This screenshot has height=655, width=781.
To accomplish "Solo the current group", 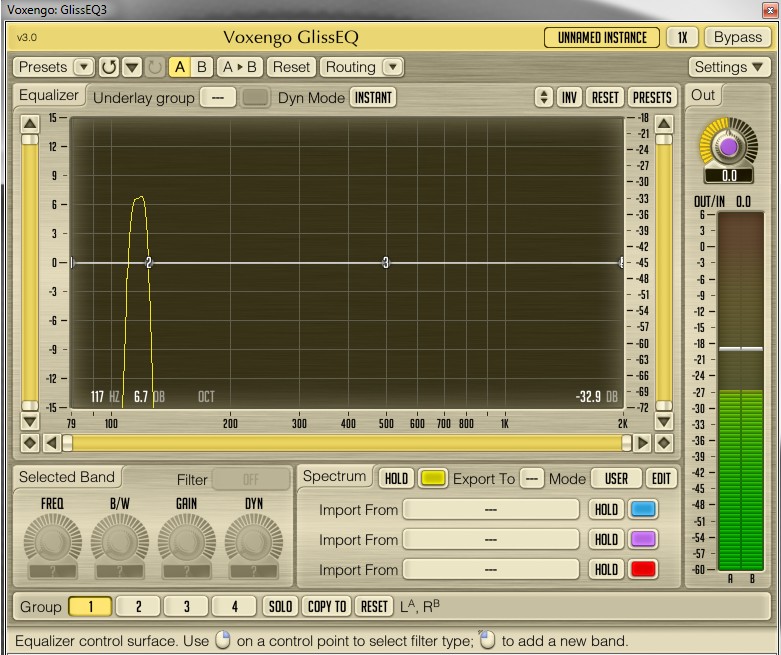I will point(280,606).
